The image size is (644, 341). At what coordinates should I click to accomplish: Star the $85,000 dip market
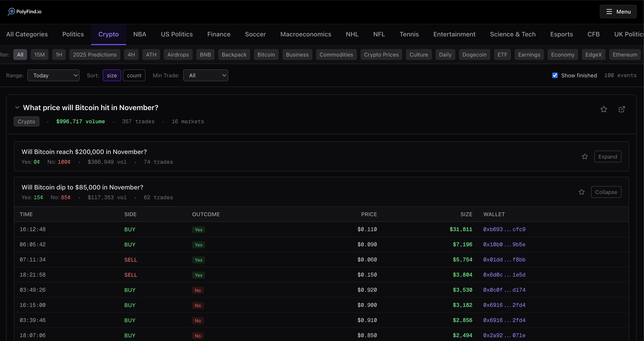coord(581,192)
